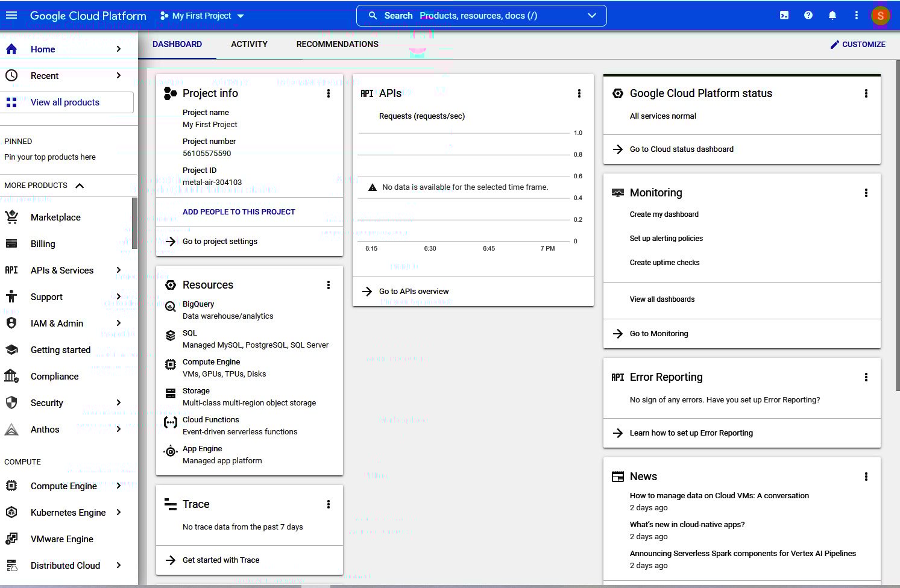The height and width of the screenshot is (588, 900).
Task: Click the Getting started graduation cap icon
Action: [x=11, y=350]
